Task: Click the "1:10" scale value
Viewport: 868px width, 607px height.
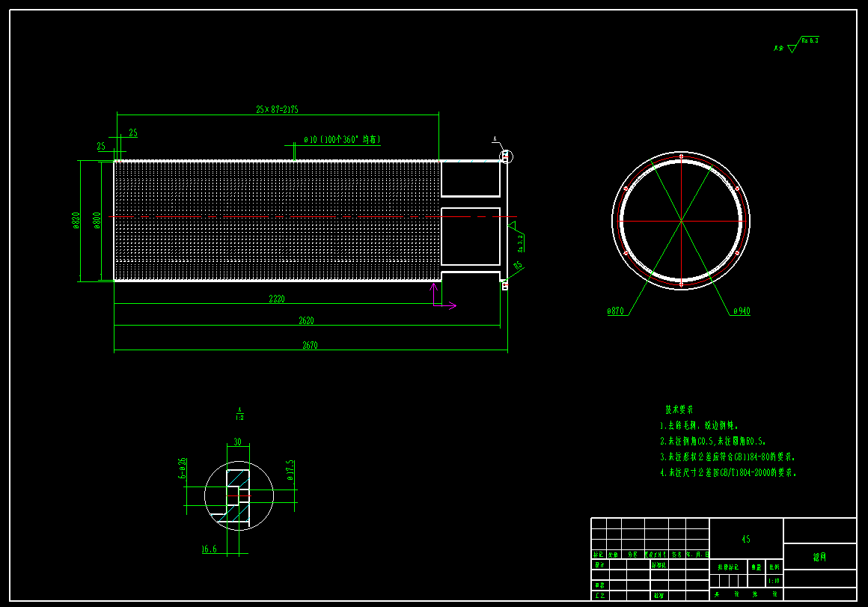Action: [x=774, y=580]
